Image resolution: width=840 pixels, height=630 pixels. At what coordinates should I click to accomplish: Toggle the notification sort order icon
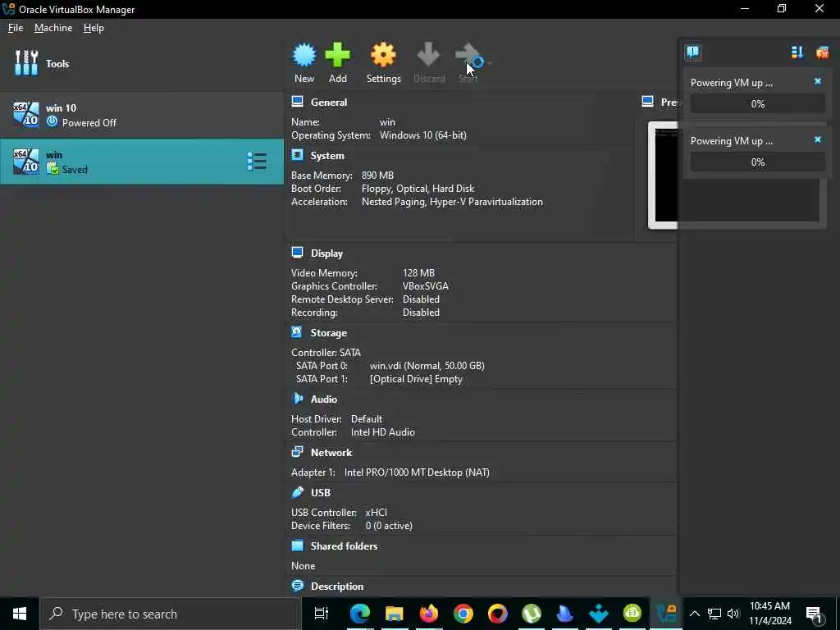coord(797,52)
